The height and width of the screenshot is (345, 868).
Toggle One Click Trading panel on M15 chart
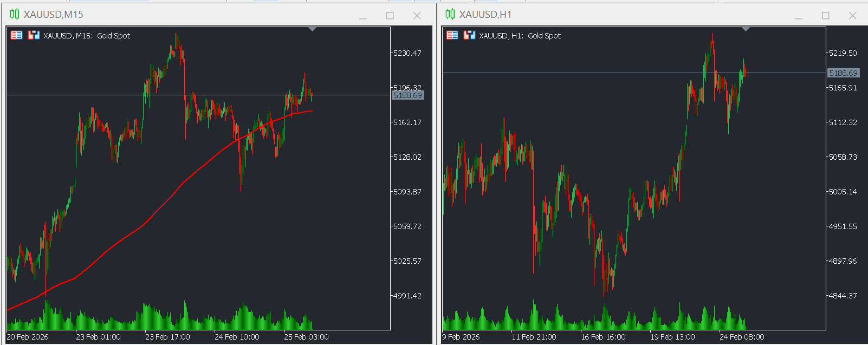coord(17,35)
